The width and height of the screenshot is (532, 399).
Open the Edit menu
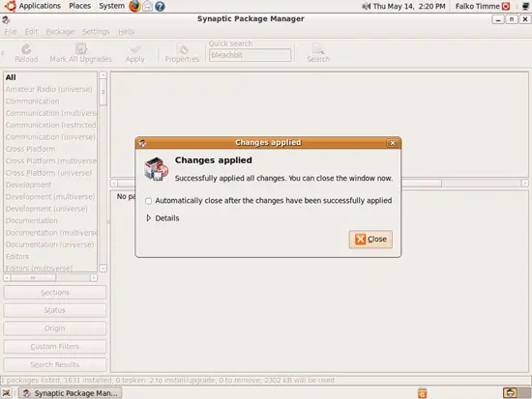click(31, 32)
